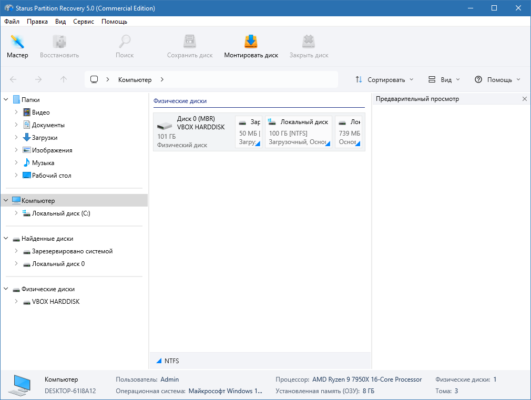The height and width of the screenshot is (400, 531).
Task: Expand the Документы folder node
Action: (16, 125)
